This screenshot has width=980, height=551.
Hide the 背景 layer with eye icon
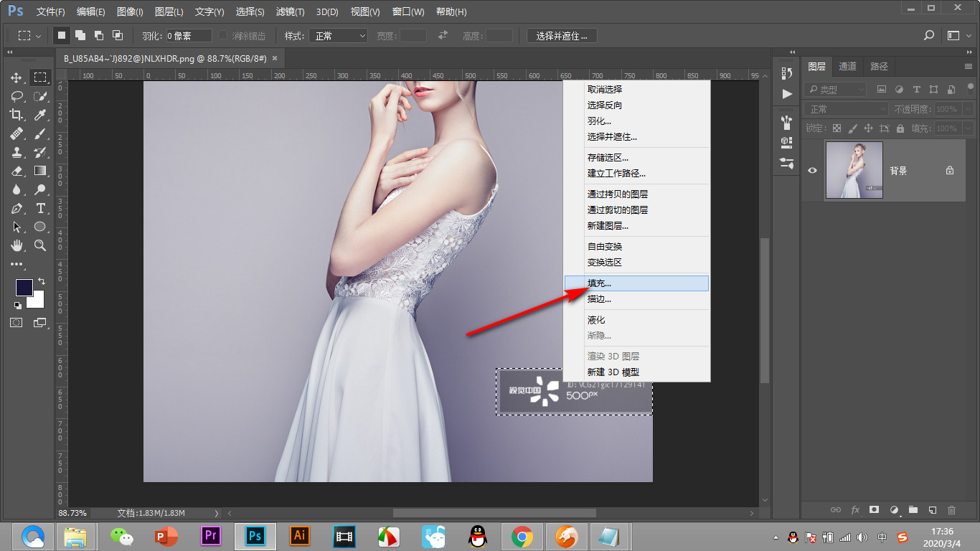tap(813, 171)
